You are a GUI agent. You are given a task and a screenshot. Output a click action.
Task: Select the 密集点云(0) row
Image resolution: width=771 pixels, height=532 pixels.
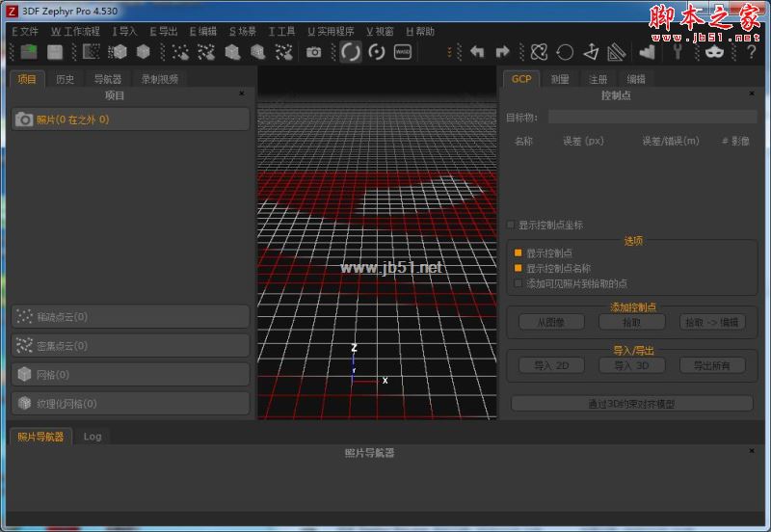pyautogui.click(x=130, y=346)
